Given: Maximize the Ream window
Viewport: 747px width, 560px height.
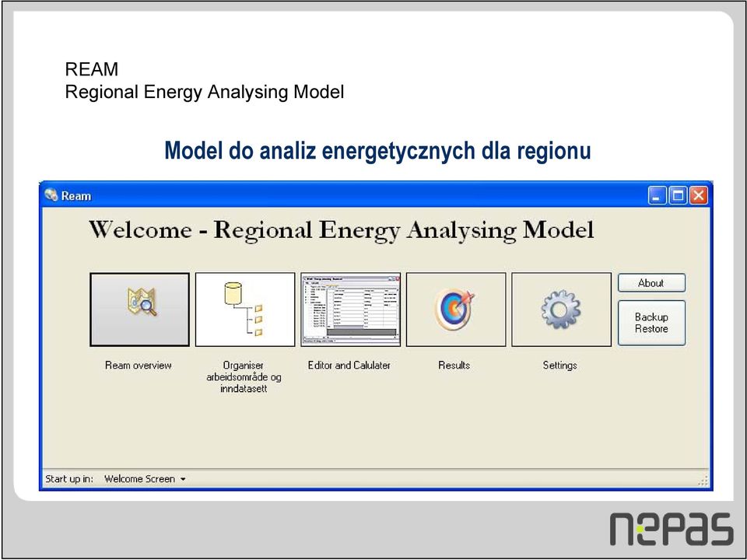Looking at the screenshot, I should click(x=678, y=195).
